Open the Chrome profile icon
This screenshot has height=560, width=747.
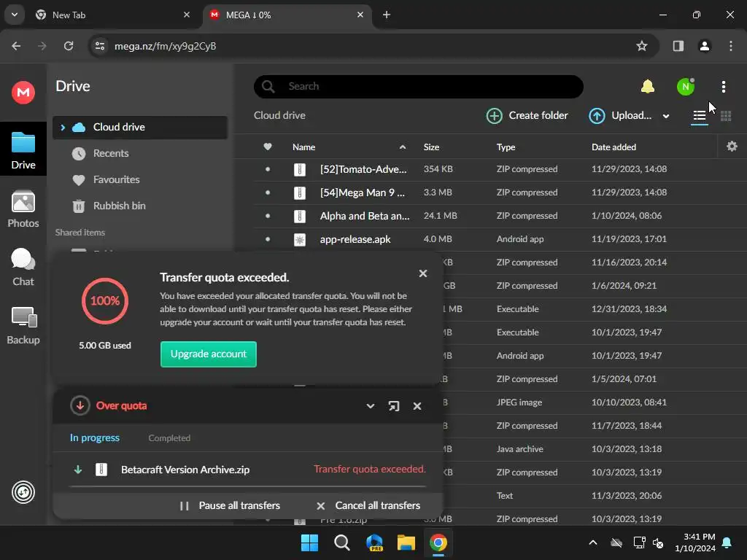tap(704, 46)
